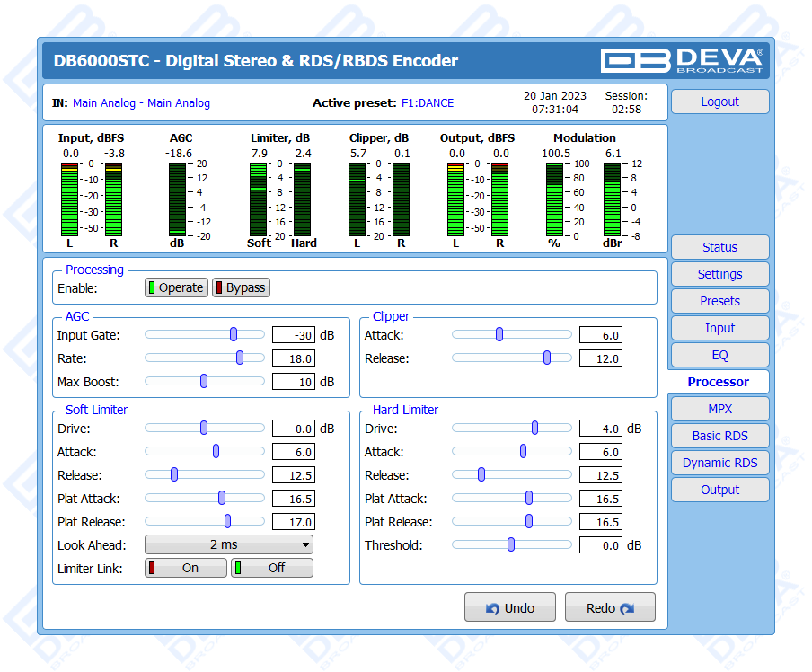This screenshot has height=672, width=812.
Task: Go to the Basic RDS section
Action: 719,436
